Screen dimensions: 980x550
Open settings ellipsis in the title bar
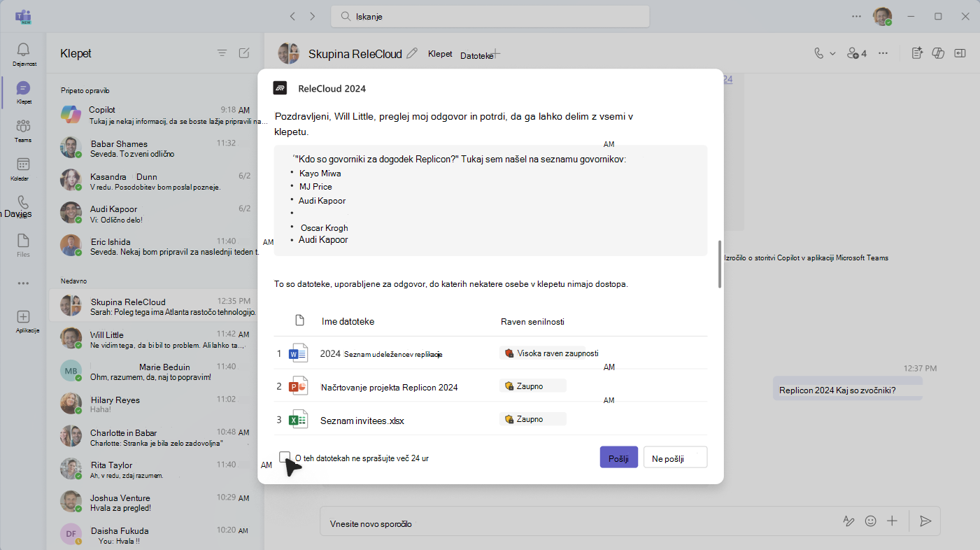pyautogui.click(x=856, y=16)
